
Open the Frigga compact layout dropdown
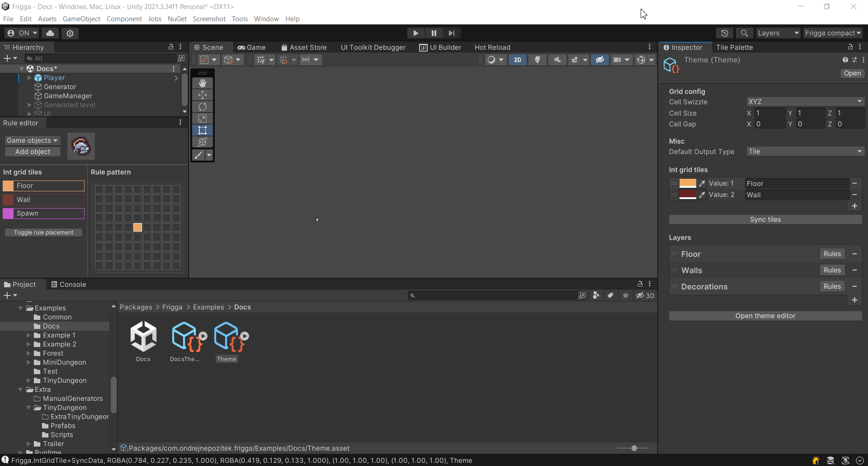pos(833,33)
